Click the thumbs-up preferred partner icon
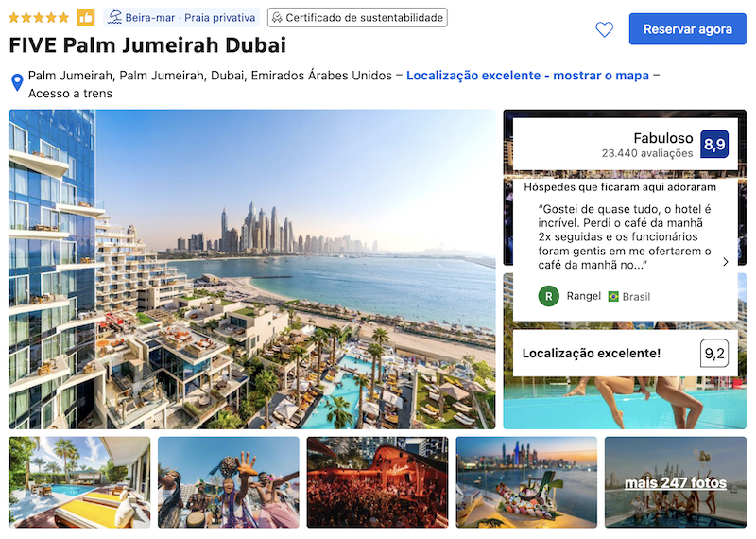Image resolution: width=756 pixels, height=539 pixels. click(x=86, y=18)
